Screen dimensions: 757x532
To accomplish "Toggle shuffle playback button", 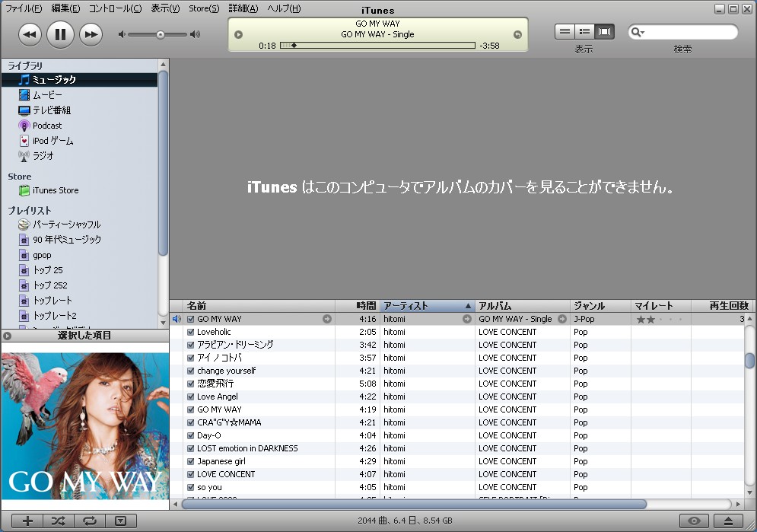I will click(59, 521).
